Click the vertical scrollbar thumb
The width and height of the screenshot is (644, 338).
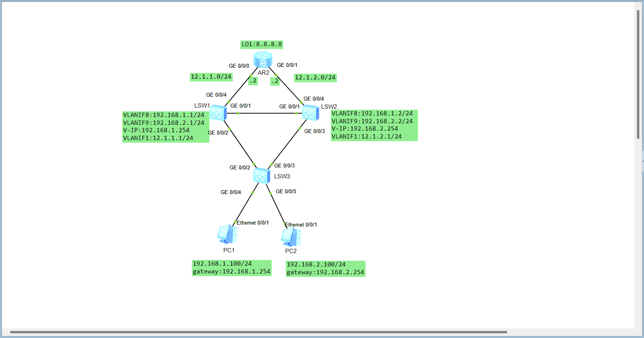tap(638, 74)
